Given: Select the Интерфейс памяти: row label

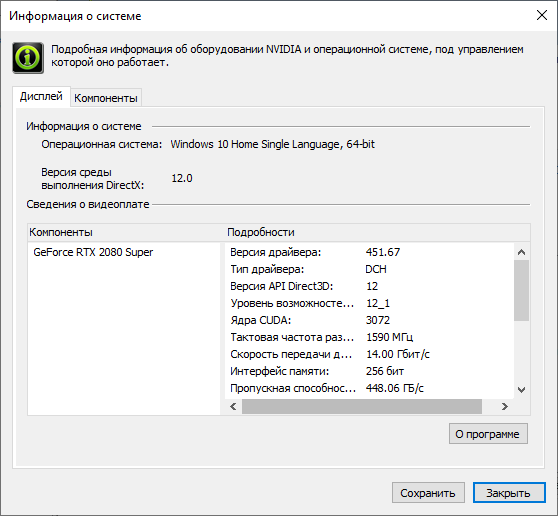Looking at the screenshot, I should (x=279, y=372).
